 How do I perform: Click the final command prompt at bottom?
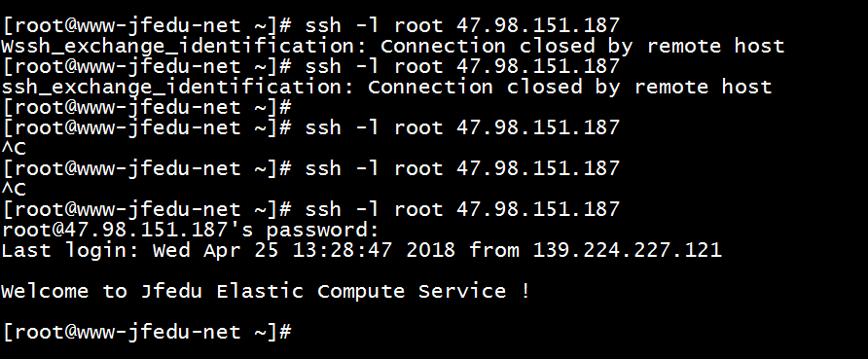tap(147, 332)
